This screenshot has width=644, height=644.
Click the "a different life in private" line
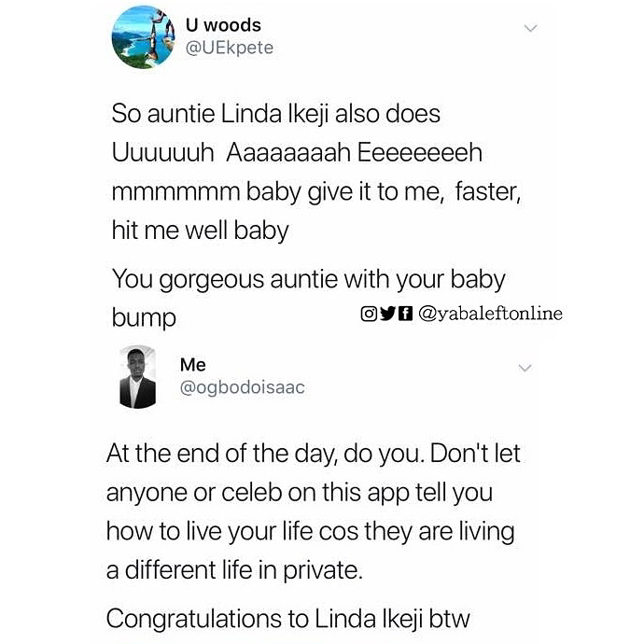[x=233, y=569]
